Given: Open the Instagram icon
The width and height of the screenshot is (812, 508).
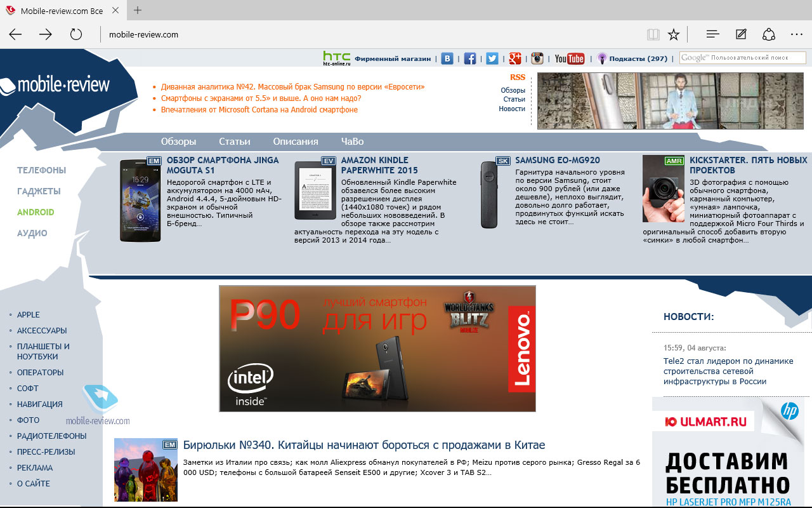Looking at the screenshot, I should [x=537, y=58].
